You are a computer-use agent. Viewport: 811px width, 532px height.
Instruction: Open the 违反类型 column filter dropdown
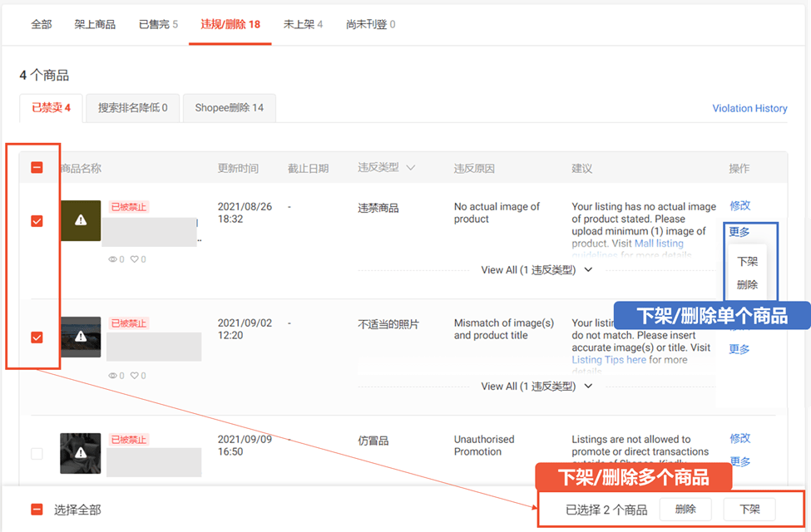pyautogui.click(x=410, y=168)
